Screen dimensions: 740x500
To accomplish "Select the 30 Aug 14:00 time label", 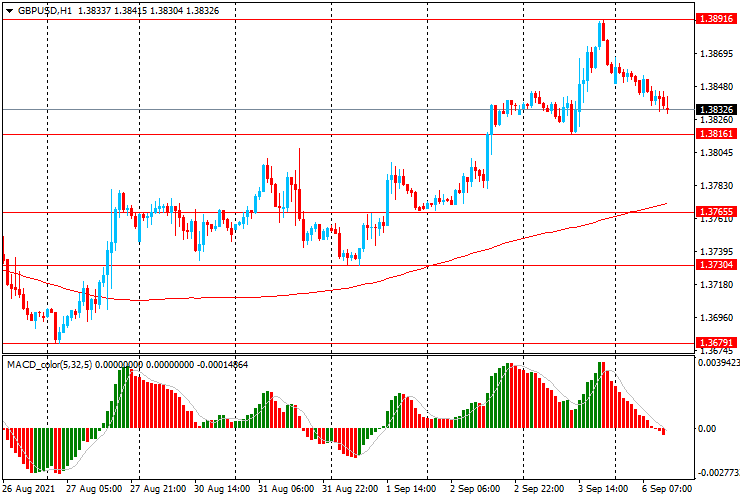I will point(222,489).
